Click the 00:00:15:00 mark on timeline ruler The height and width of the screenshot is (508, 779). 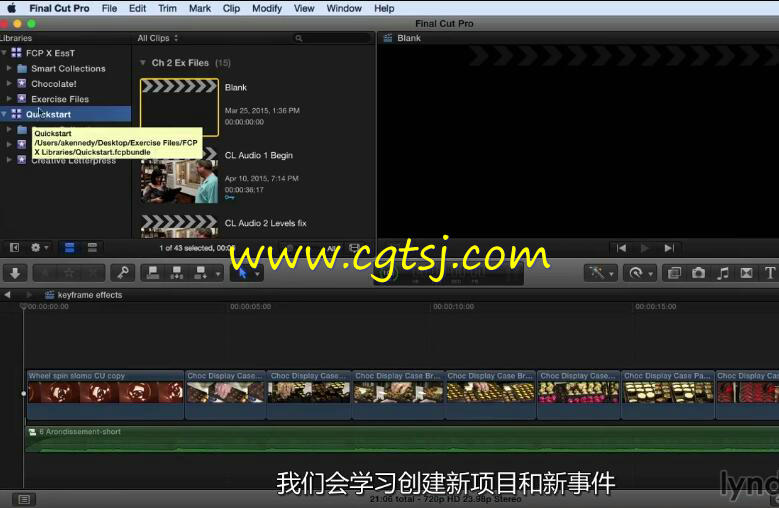pos(655,307)
